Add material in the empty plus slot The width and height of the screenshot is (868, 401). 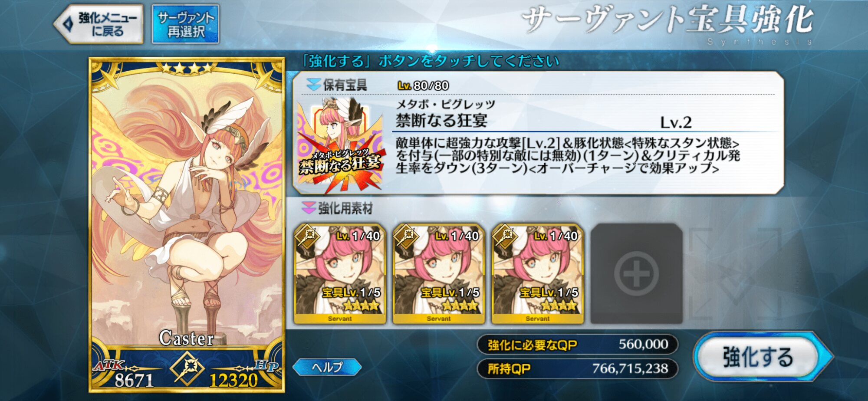click(636, 273)
